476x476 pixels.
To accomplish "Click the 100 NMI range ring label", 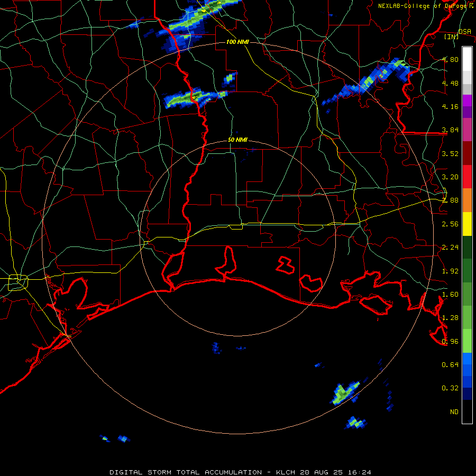I will (237, 42).
